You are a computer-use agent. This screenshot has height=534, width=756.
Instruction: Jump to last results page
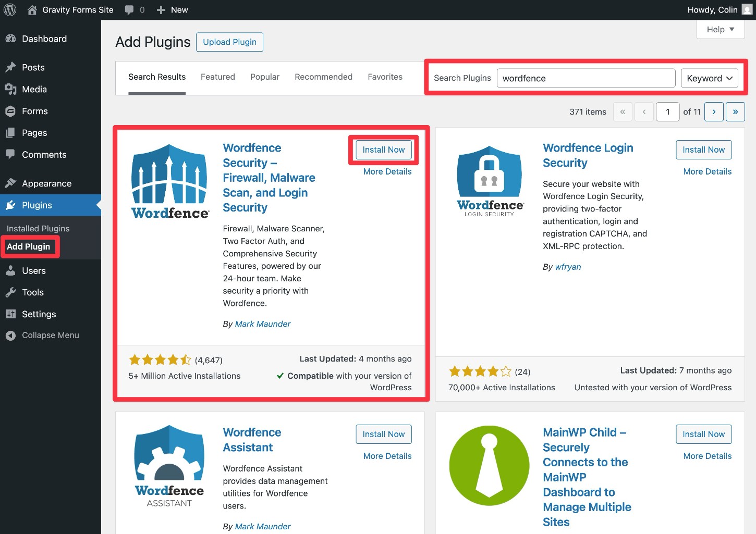pyautogui.click(x=735, y=111)
